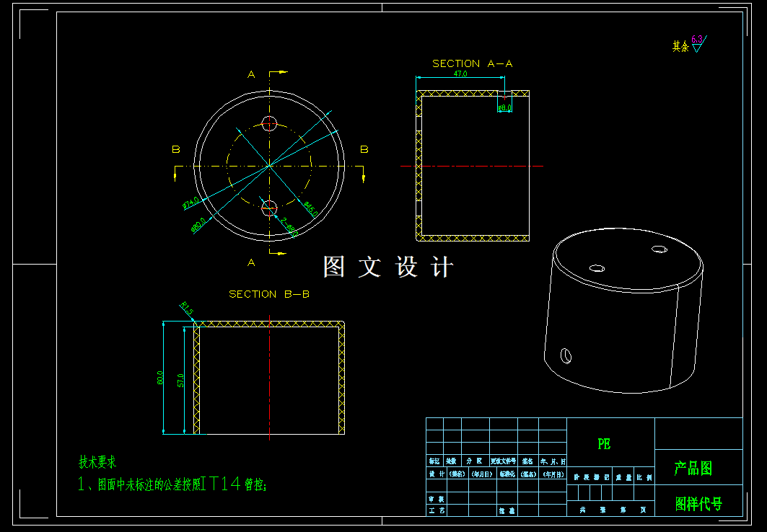
Task: Select the 更改文件号 header cell
Action: pos(504,461)
